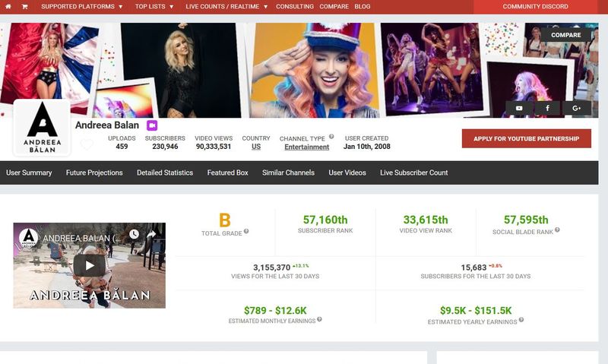The image size is (608, 364).
Task: Click help icon beside Total Grade
Action: click(246, 231)
